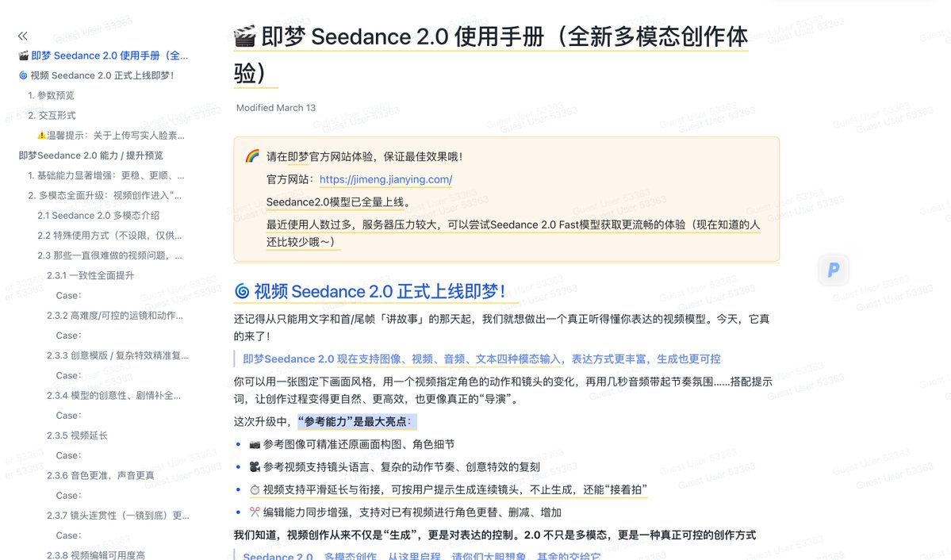Open the jimeng.jianying.com official website link

coord(387,179)
